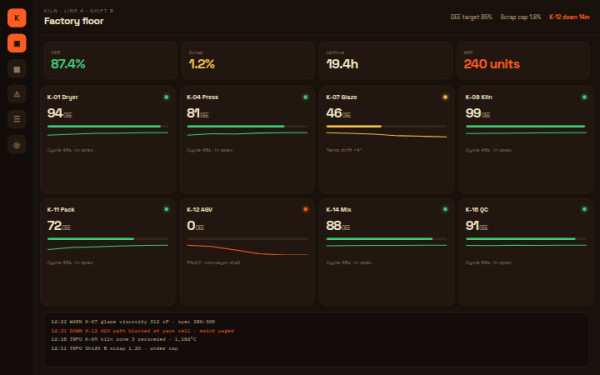
Task: Click the 'FAULT · conveyor stall' note on K-12
Action: [213, 262]
